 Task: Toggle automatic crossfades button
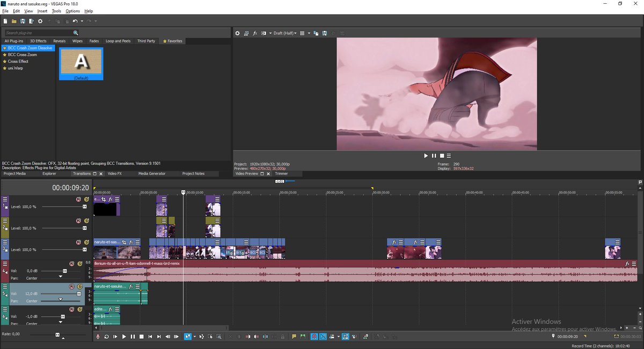coord(323,337)
